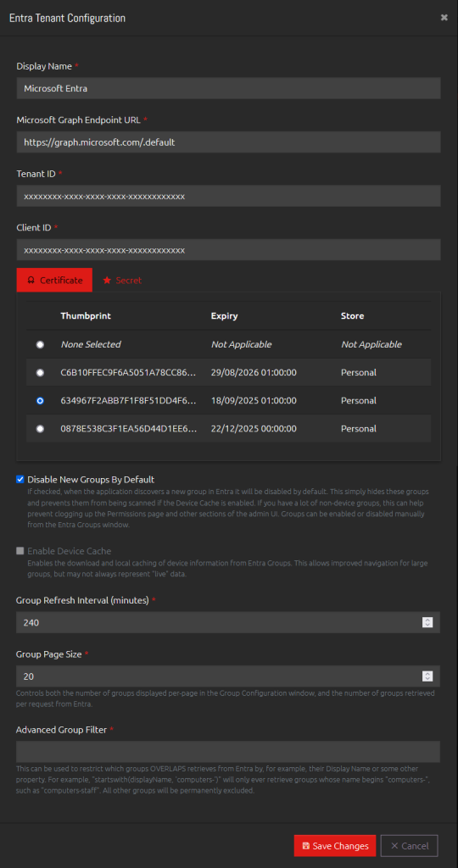Click thumbprint text 634967F2ABB7F1F8F51DD4F6
The height and width of the screenshot is (868, 458).
click(128, 401)
